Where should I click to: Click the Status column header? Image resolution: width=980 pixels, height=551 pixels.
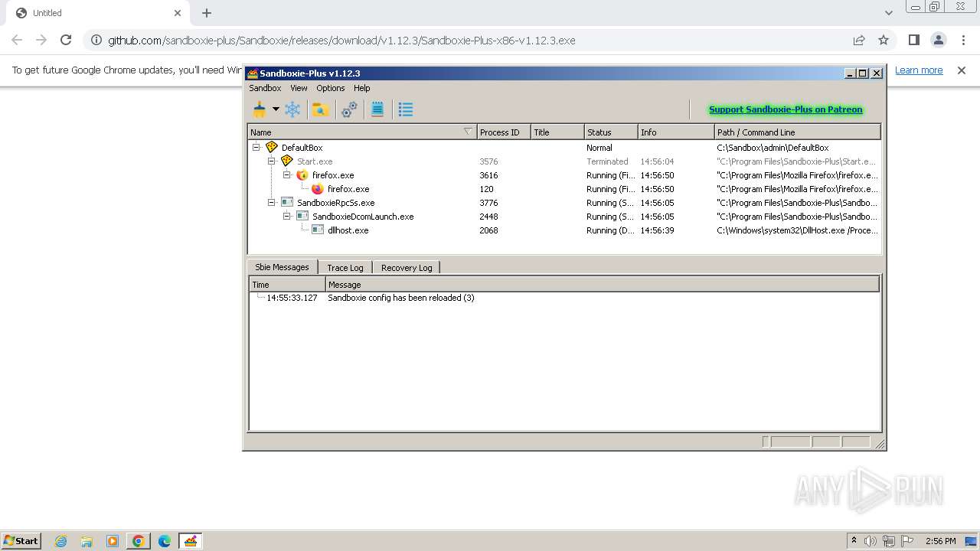click(611, 132)
